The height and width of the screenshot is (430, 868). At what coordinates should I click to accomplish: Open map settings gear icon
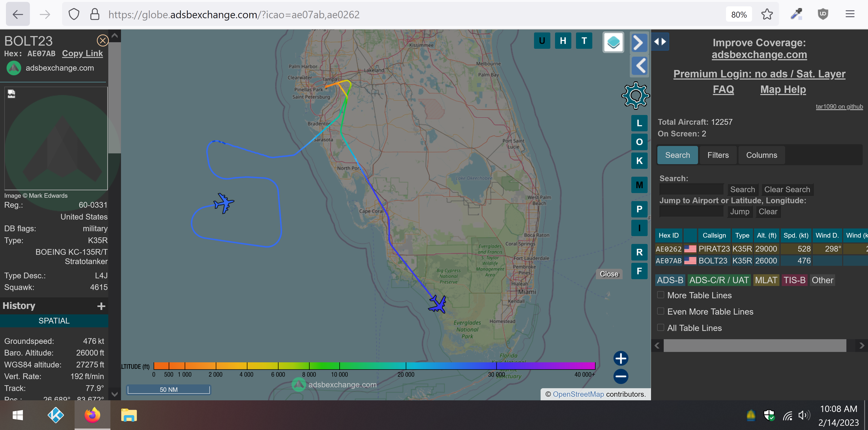[x=636, y=96]
